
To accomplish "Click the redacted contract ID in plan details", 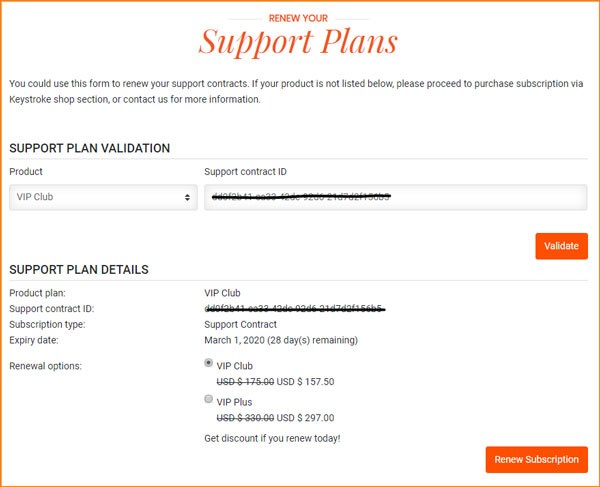I will click(295, 308).
